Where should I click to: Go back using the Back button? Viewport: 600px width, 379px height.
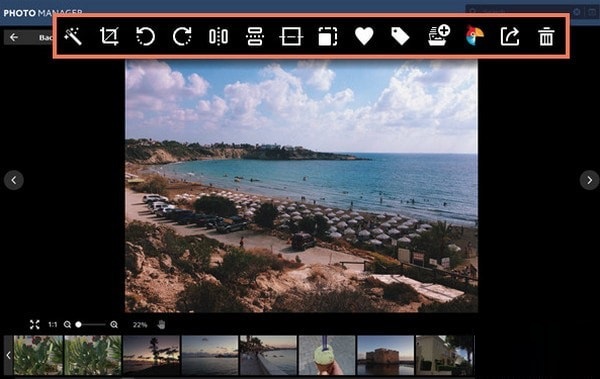pos(29,37)
